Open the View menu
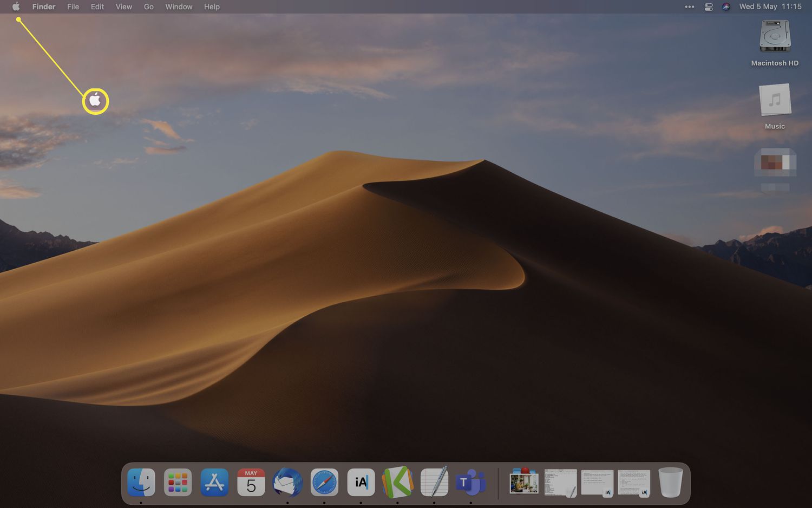Image resolution: width=812 pixels, height=508 pixels. [124, 6]
